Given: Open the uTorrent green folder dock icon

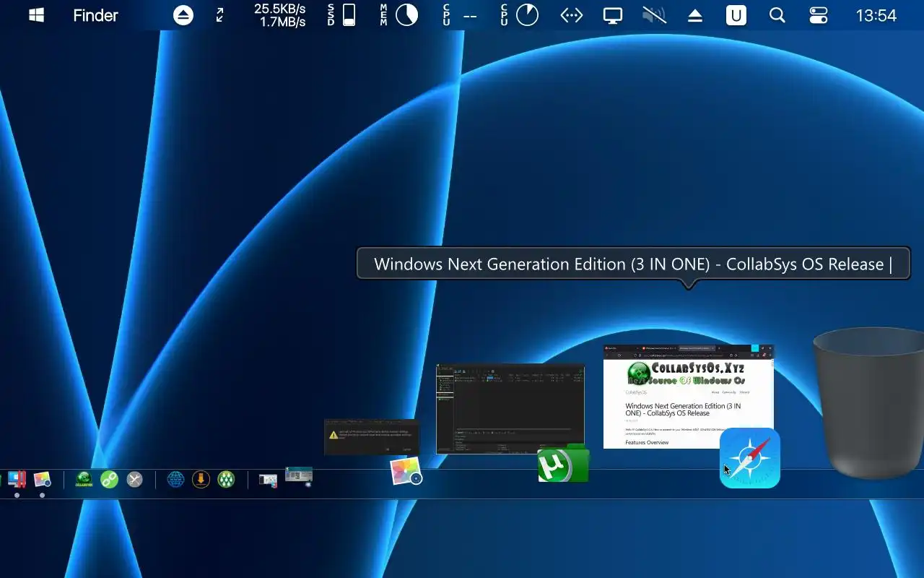Looking at the screenshot, I should (563, 464).
